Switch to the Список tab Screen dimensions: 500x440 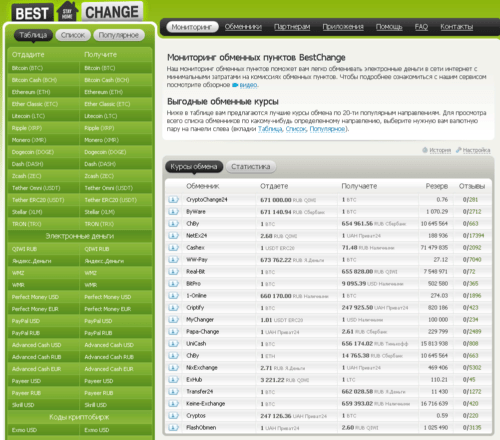coord(73,35)
